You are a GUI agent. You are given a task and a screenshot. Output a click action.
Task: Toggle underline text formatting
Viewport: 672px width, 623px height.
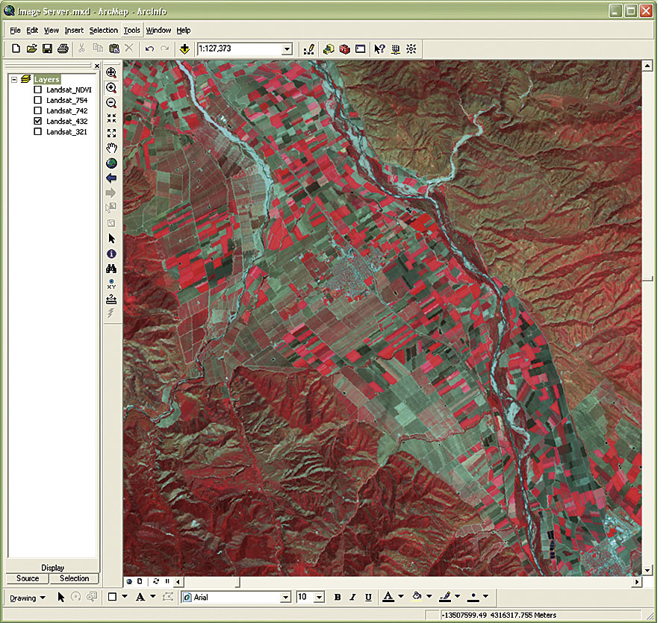coord(368,598)
